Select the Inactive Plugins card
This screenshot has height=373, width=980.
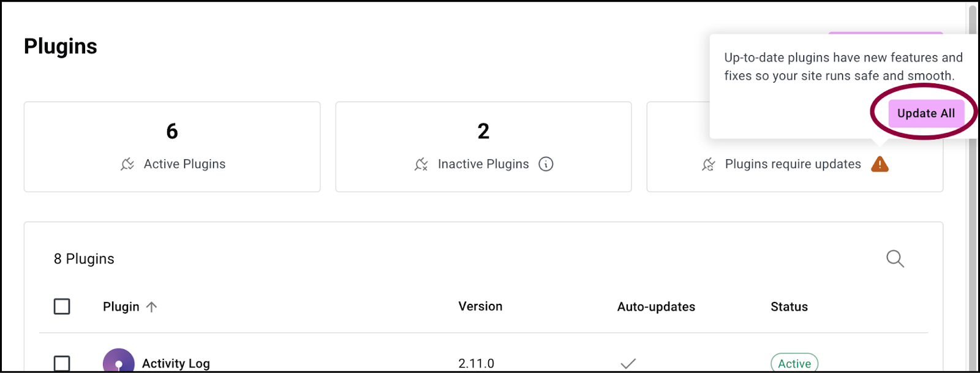click(483, 147)
